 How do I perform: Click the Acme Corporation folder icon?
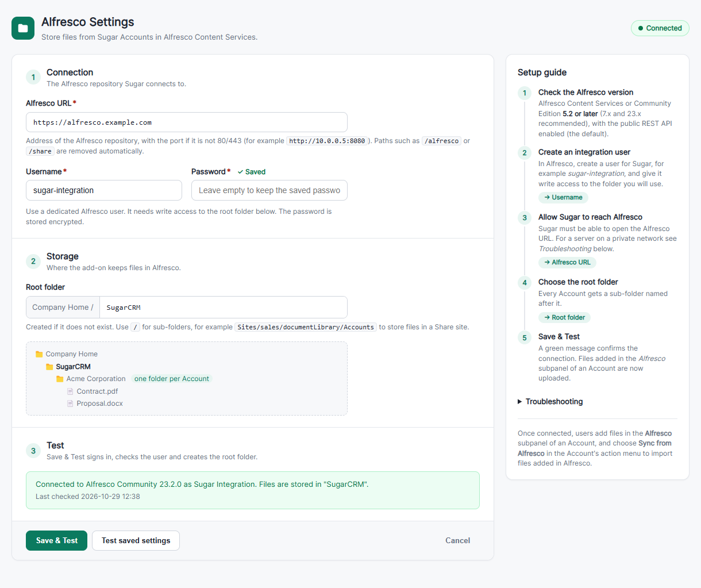click(60, 379)
